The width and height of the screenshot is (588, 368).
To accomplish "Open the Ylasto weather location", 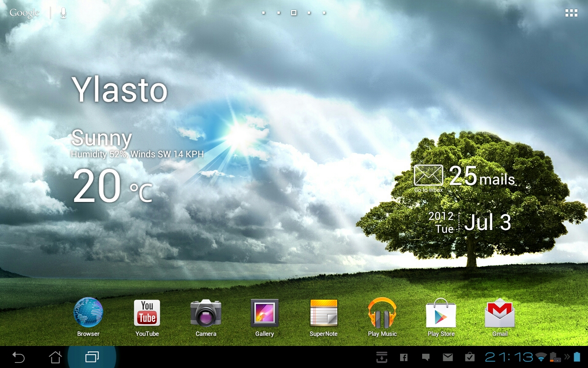I will pos(119,90).
